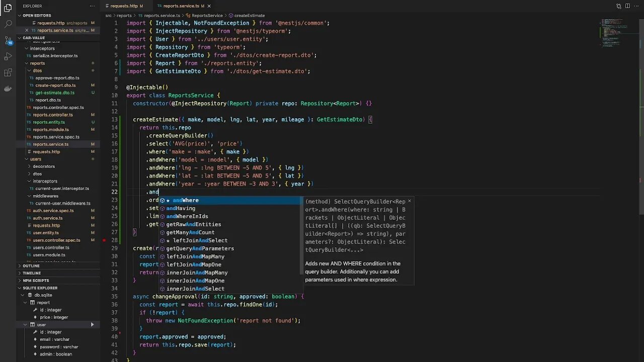
Task: Click the Explorer panel more actions ellipsis
Action: coord(92,6)
